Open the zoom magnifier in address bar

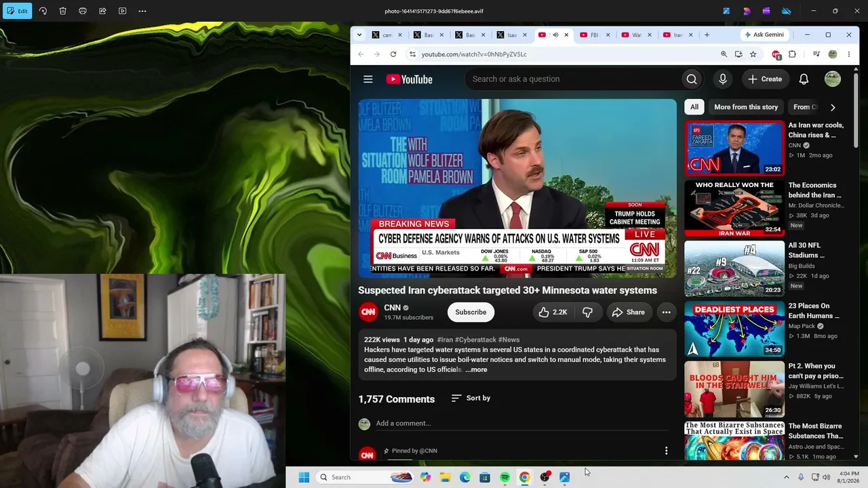724,54
